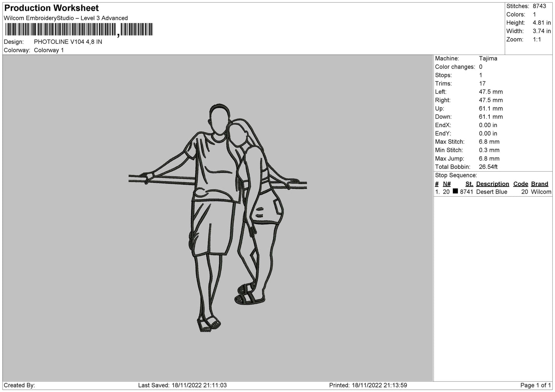Click the Up value "61.1 mm"
Viewport: 555px width, 392px height.
491,109
